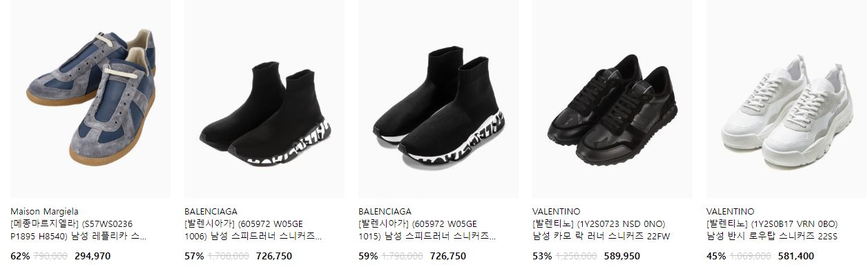Image resolution: width=868 pixels, height=278 pixels.
Task: Click the 589,950 sale price
Action: (x=622, y=256)
